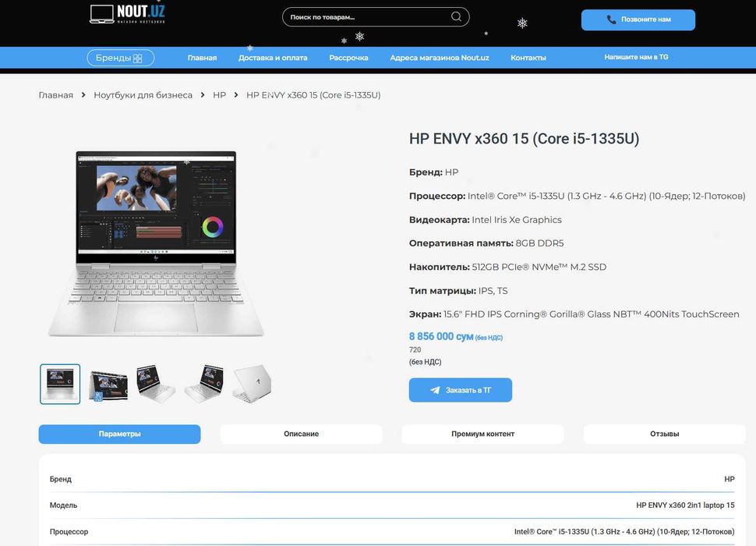Image resolution: width=756 pixels, height=546 pixels.
Task: Click the price 8 856 000 сум
Action: click(x=441, y=337)
